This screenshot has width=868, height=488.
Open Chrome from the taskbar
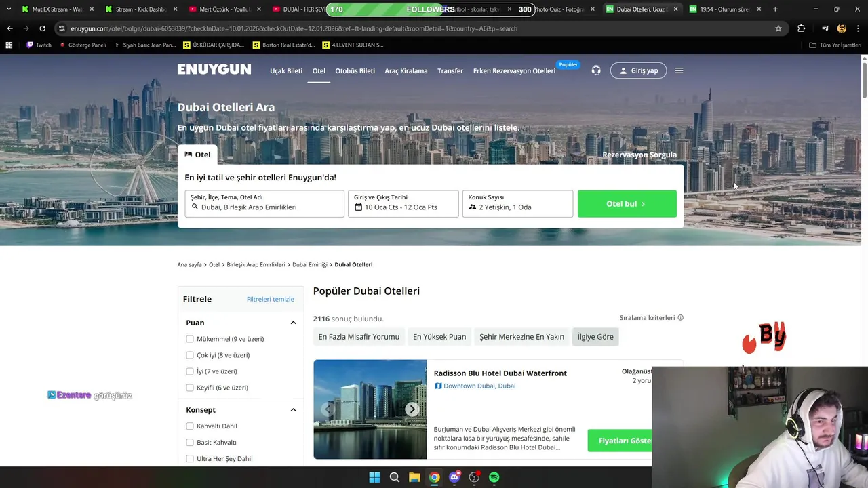tap(434, 477)
